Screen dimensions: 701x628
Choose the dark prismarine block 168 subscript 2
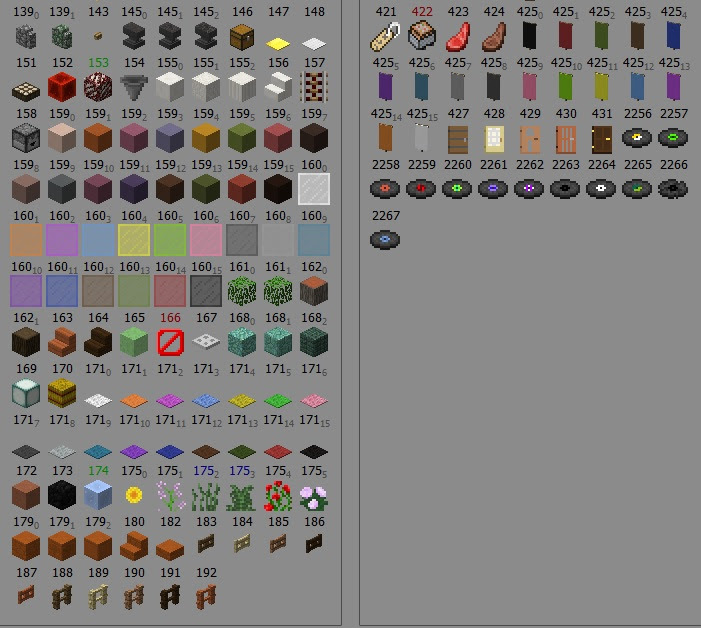(x=314, y=342)
